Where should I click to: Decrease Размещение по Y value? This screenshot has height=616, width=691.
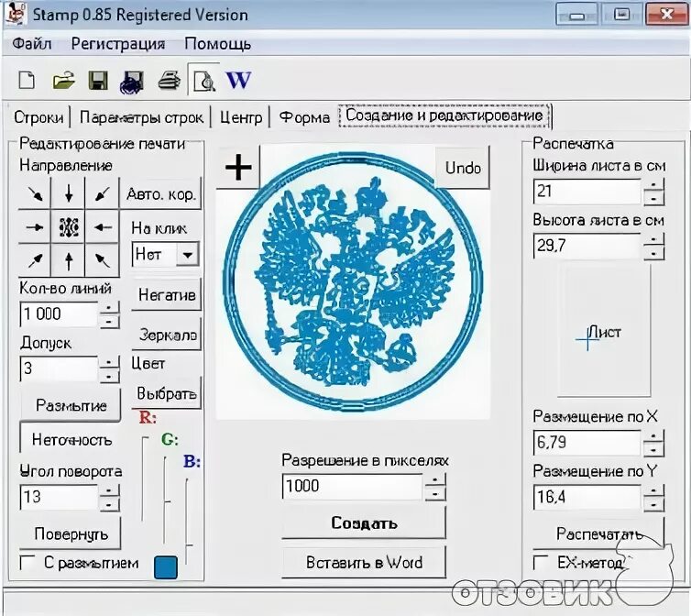click(x=653, y=504)
